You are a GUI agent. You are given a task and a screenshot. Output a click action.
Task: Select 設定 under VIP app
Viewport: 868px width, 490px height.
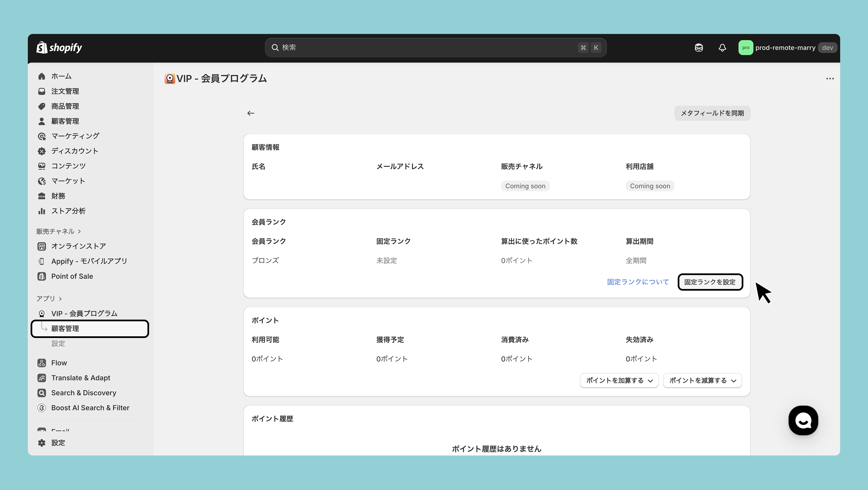click(x=58, y=344)
